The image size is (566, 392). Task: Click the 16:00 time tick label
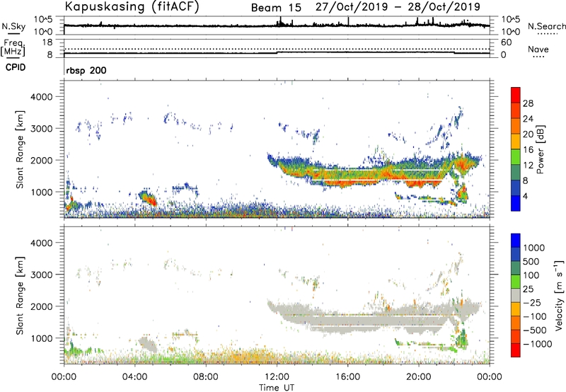pos(347,377)
